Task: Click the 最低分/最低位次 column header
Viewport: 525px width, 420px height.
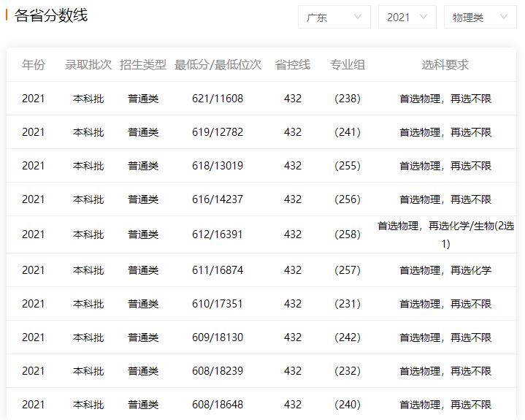Action: pyautogui.click(x=218, y=65)
